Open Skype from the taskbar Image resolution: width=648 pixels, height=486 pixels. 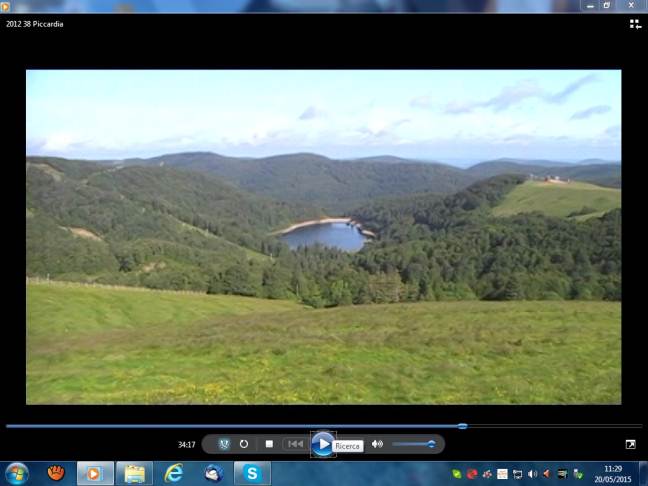(252, 473)
